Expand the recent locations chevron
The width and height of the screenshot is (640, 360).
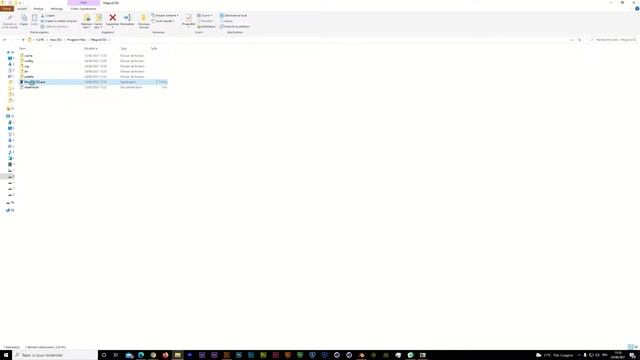click(18, 40)
